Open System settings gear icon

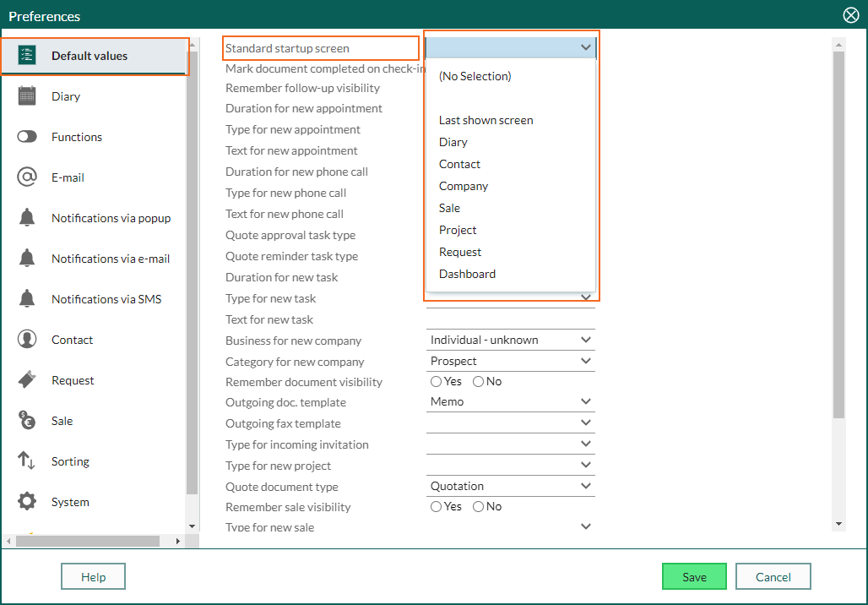(26, 501)
